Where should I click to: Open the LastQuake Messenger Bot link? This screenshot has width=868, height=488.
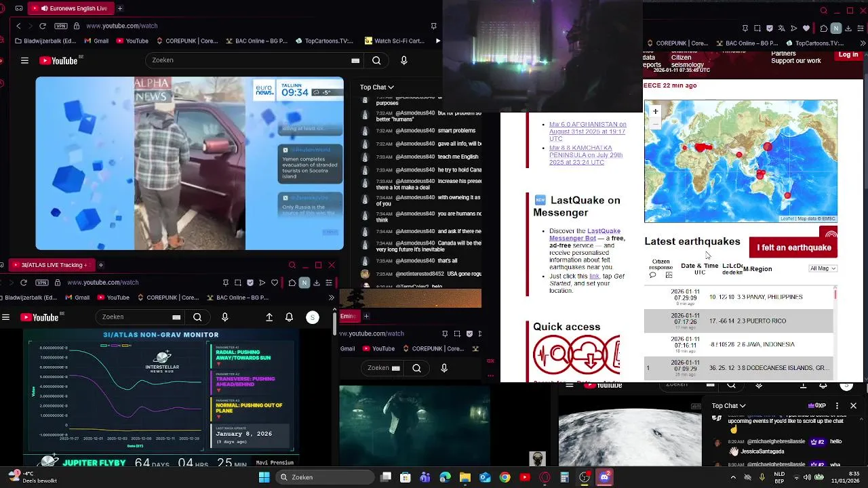pos(585,235)
